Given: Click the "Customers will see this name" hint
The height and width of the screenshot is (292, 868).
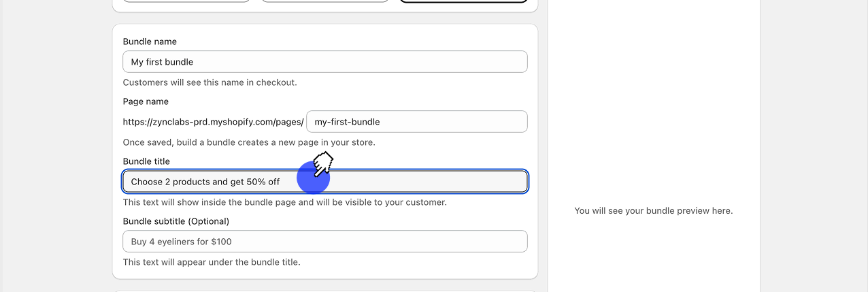Looking at the screenshot, I should (210, 82).
